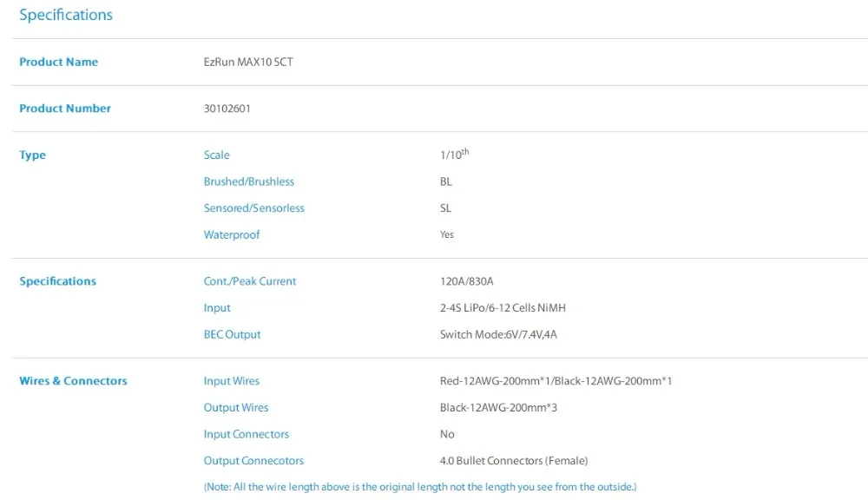868x500 pixels.
Task: Select the Input row label
Action: pyautogui.click(x=217, y=308)
